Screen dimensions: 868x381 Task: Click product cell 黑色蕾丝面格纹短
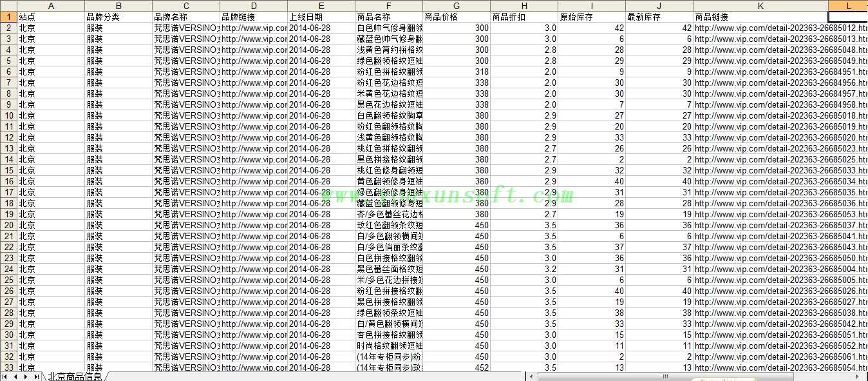(x=389, y=269)
